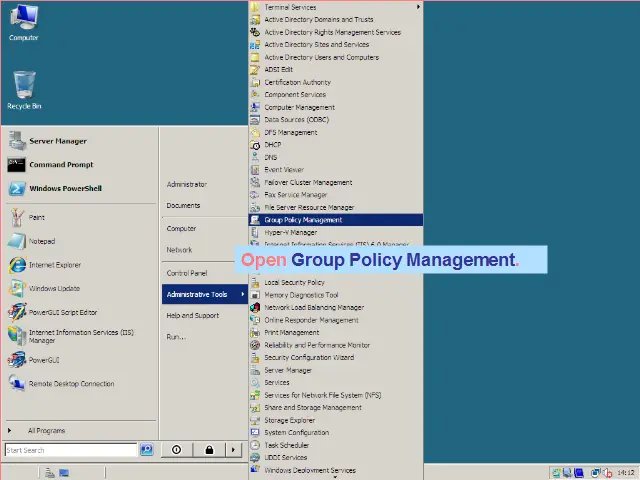The image size is (640, 480).
Task: Open Fax Service Manager
Action: [x=336, y=195]
